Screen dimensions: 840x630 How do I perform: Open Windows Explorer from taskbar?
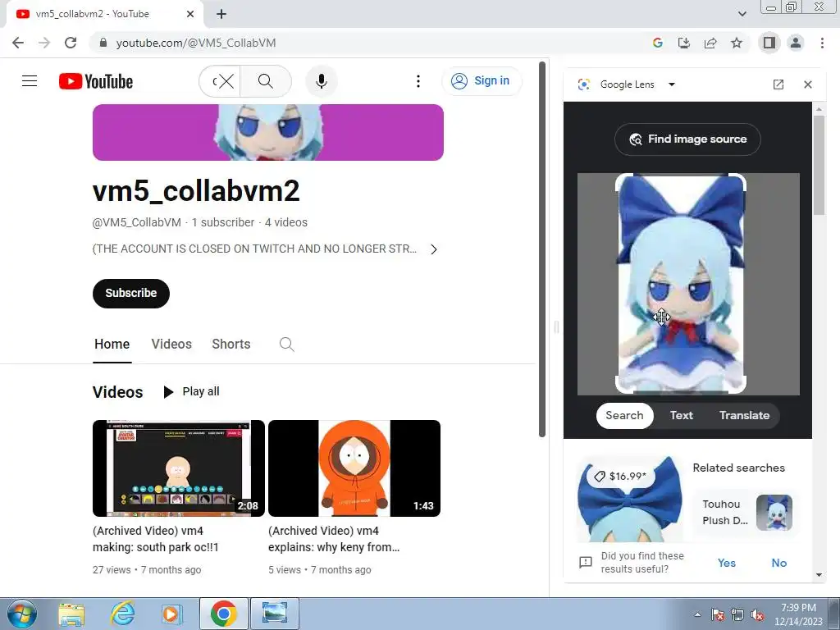71,614
